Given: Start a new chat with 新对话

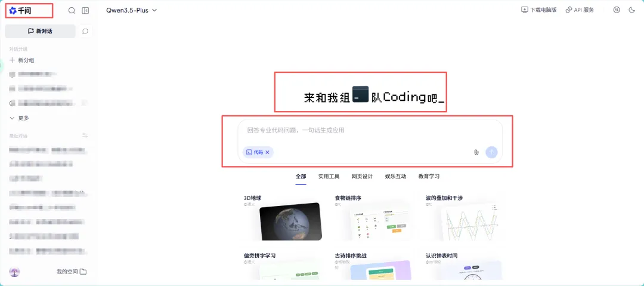Looking at the screenshot, I should coord(40,31).
